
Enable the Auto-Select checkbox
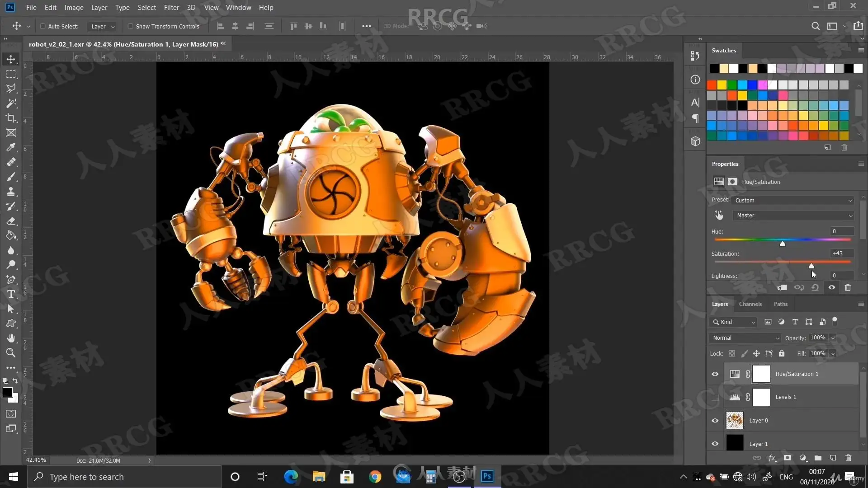43,26
